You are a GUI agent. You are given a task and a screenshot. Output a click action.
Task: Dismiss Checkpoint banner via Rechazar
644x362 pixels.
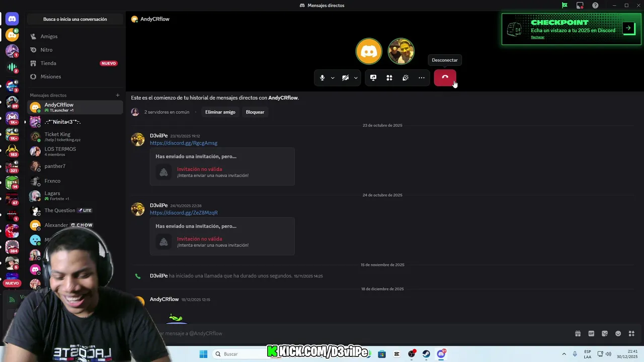[x=537, y=37]
